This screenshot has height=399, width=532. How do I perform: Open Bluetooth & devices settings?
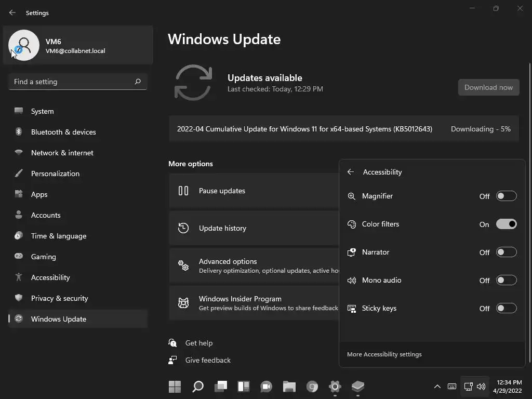[78, 132]
